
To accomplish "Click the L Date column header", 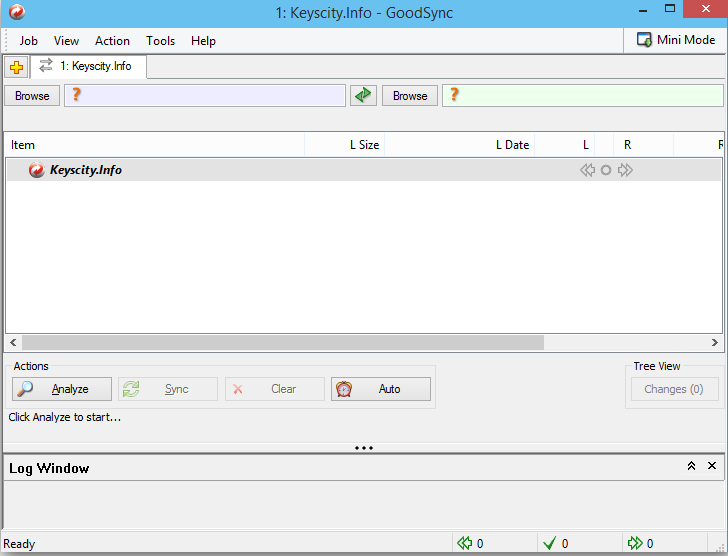I will coord(460,145).
